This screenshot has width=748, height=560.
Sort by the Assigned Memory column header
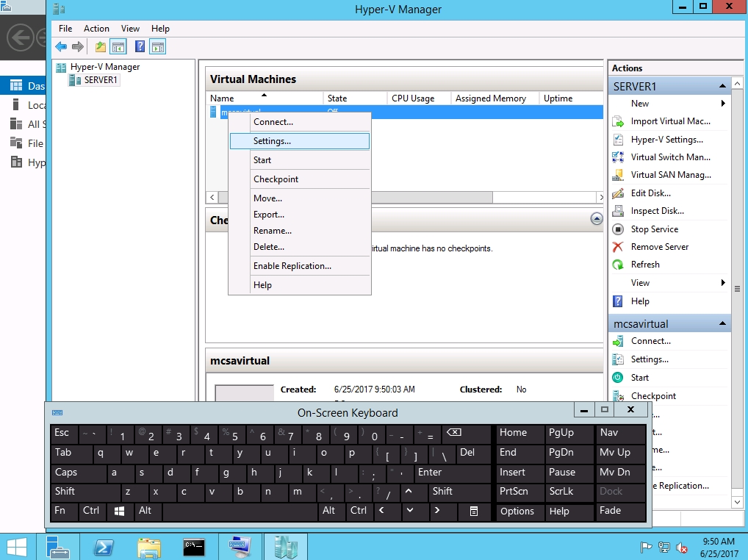pyautogui.click(x=495, y=98)
